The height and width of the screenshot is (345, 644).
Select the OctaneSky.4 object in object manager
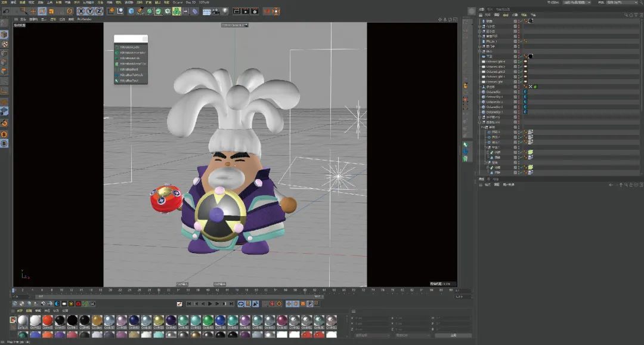pos(494,97)
